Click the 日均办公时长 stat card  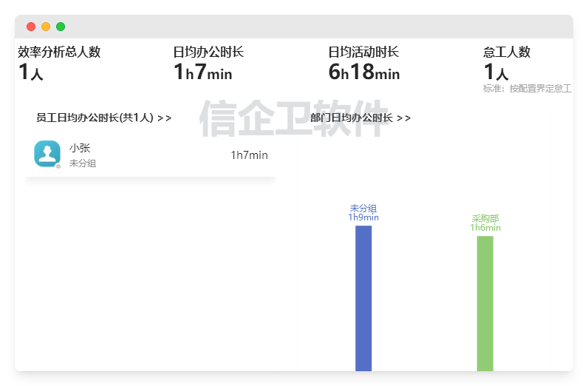[x=208, y=62]
